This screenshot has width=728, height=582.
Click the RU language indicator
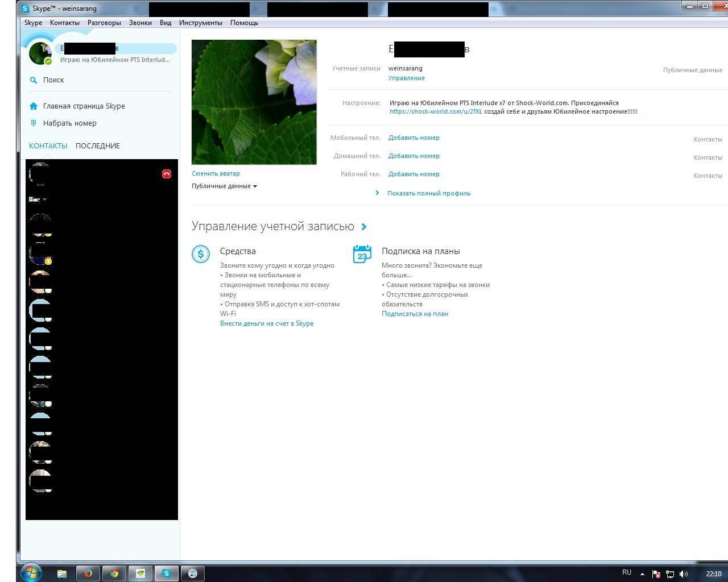(x=627, y=572)
